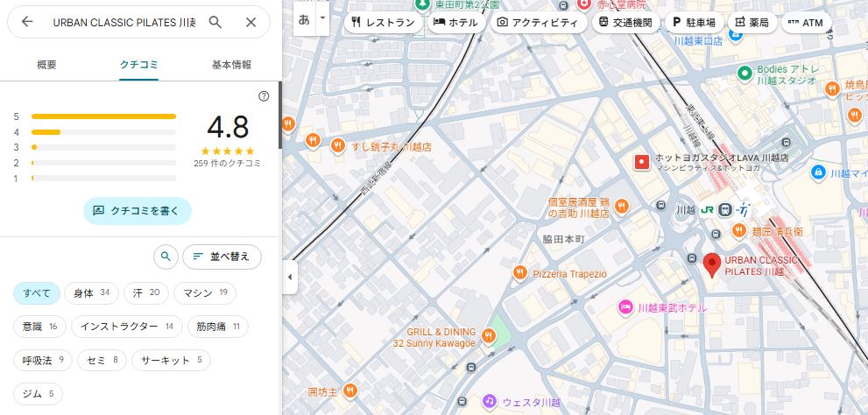Search within reviews using magnifier button
Screen dimensions: 868x415
pos(165,257)
